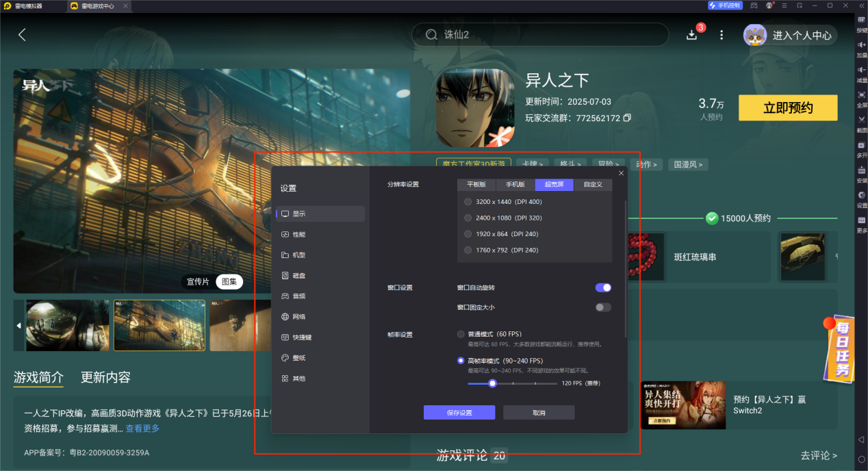Viewport: 868px width, 471px height.
Task: Open the 壁纸 wallpaper settings section
Action: (320, 357)
